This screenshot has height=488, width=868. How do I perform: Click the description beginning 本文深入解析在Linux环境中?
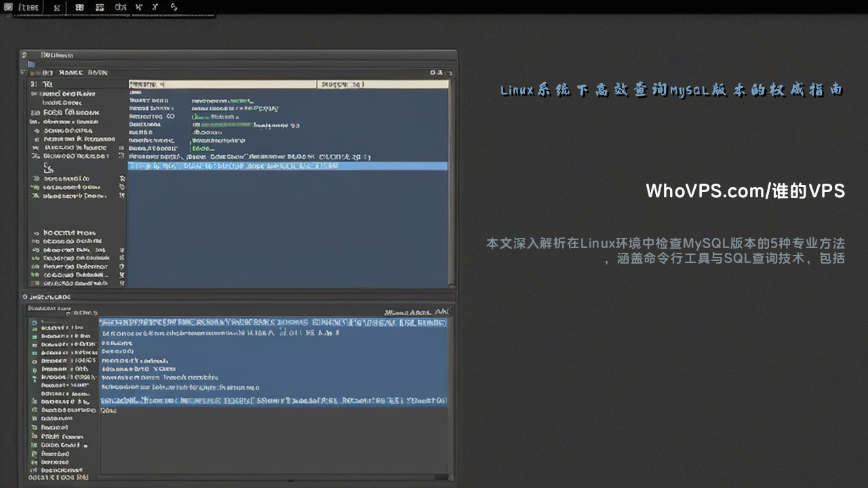665,250
